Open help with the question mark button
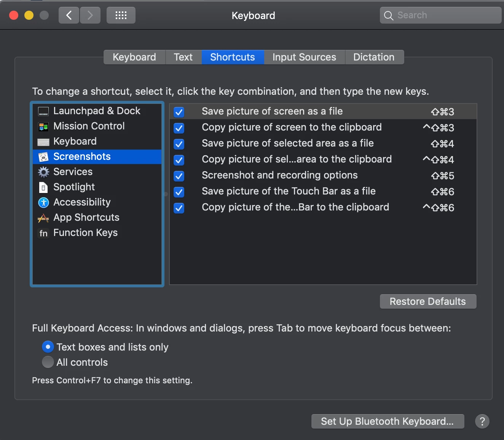The image size is (504, 440). [x=482, y=421]
